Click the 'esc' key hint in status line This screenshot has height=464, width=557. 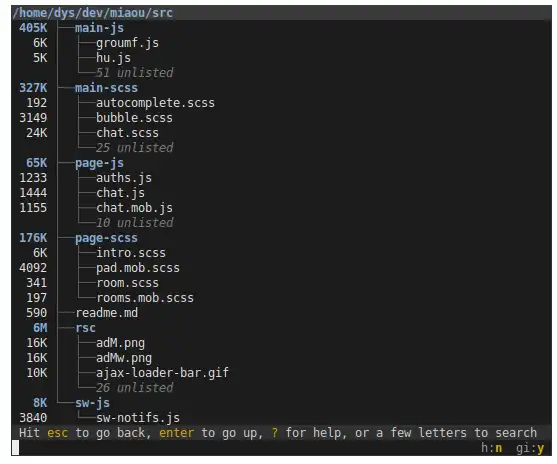(x=57, y=433)
